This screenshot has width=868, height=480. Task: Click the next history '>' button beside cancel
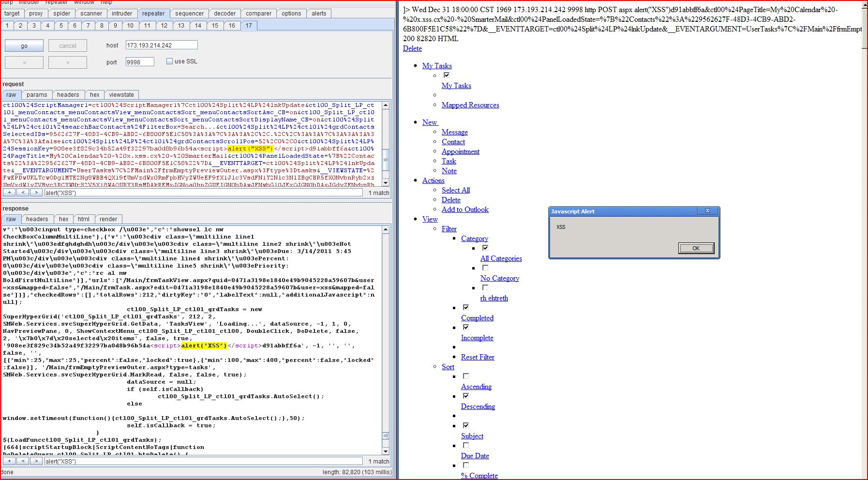(x=68, y=62)
